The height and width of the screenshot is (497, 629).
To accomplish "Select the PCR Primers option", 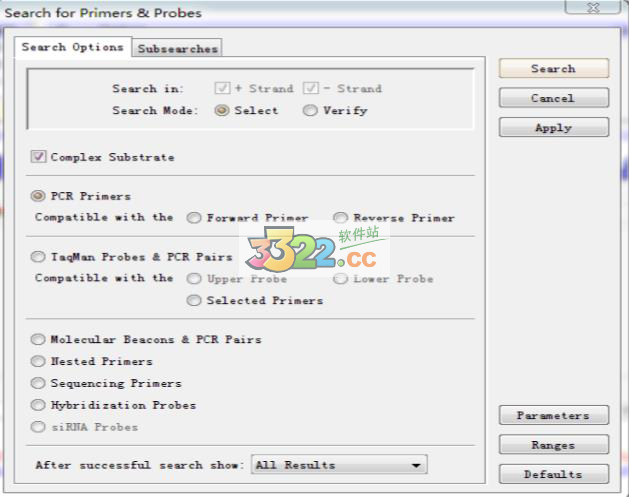I will 38,196.
